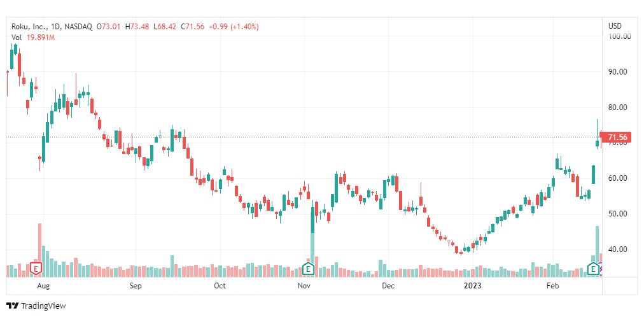This screenshot has height=317, width=644.
Task: Open the TradingView logo link
Action: pos(36,306)
